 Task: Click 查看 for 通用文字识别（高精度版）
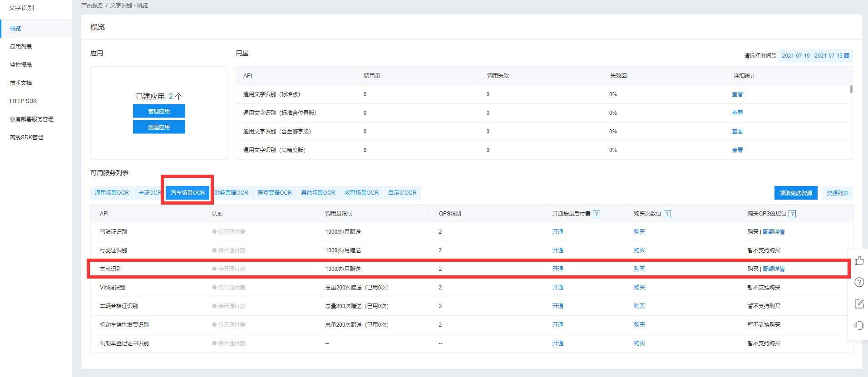coord(737,150)
